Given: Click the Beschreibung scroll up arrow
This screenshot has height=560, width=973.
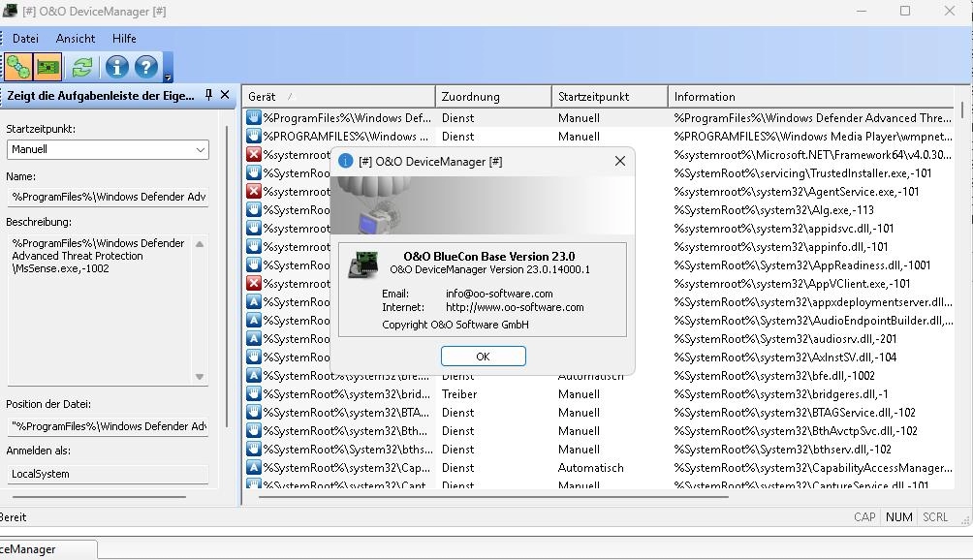Looking at the screenshot, I should [x=200, y=244].
